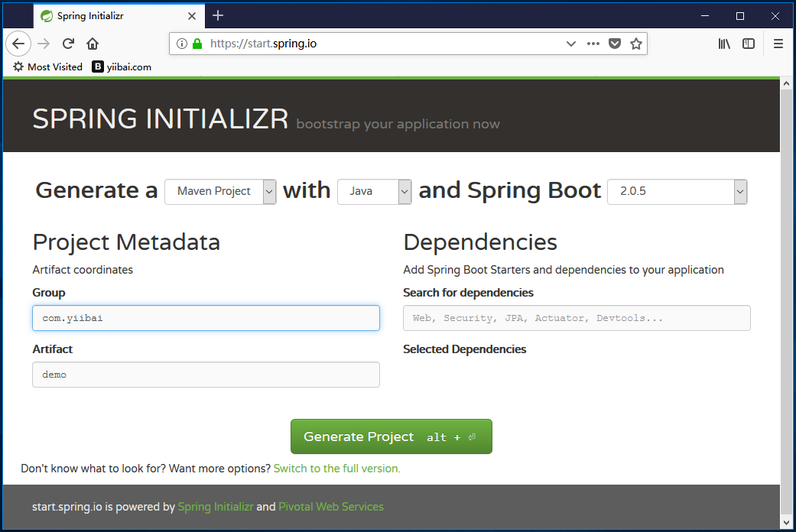The height and width of the screenshot is (532, 796).
Task: Toggle the sidebar view icon
Action: [x=749, y=44]
